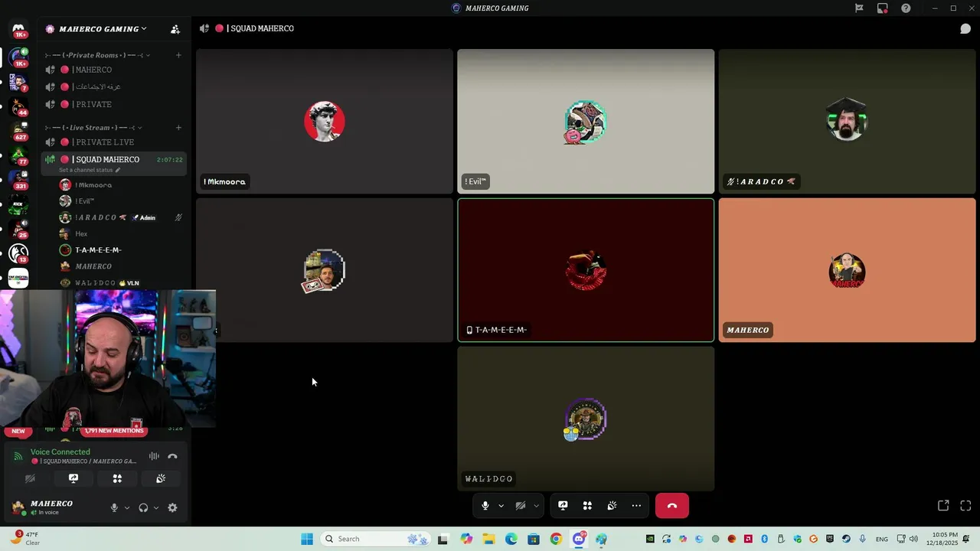Join the Arabic-named voice channel
Screen dimensions: 980x551
pos(114,86)
